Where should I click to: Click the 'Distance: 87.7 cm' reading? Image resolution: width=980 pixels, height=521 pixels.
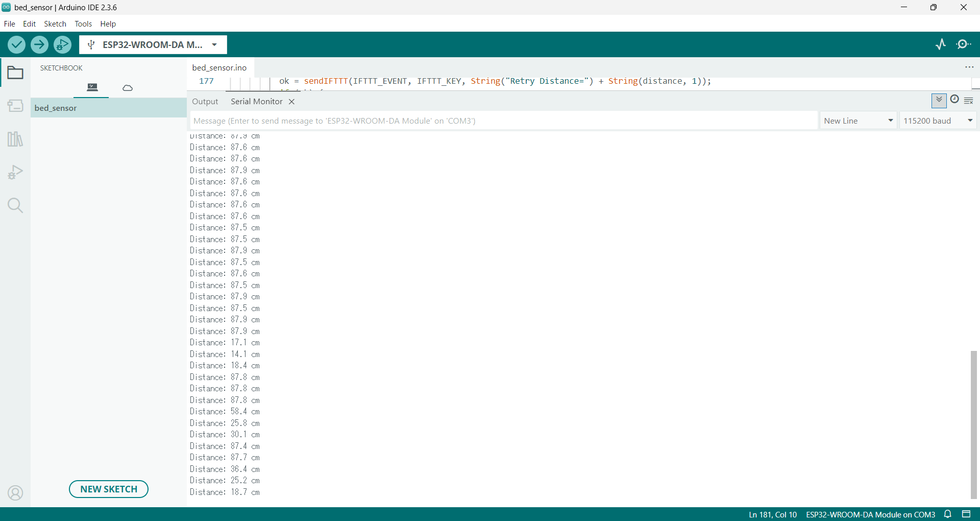tap(225, 458)
